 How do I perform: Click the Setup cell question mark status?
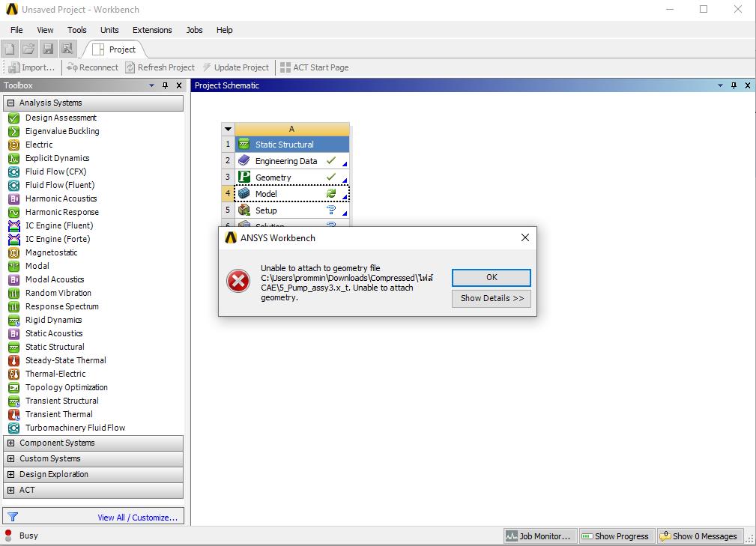tap(331, 210)
